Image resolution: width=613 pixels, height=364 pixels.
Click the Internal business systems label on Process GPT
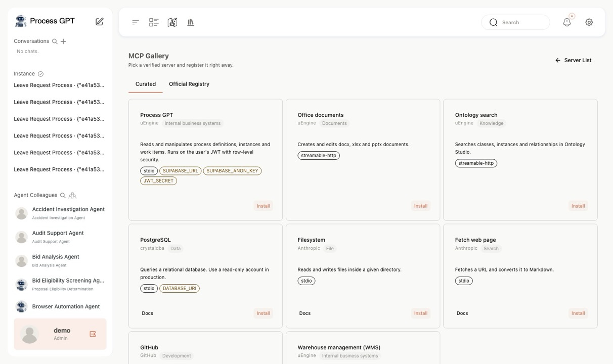click(x=193, y=123)
